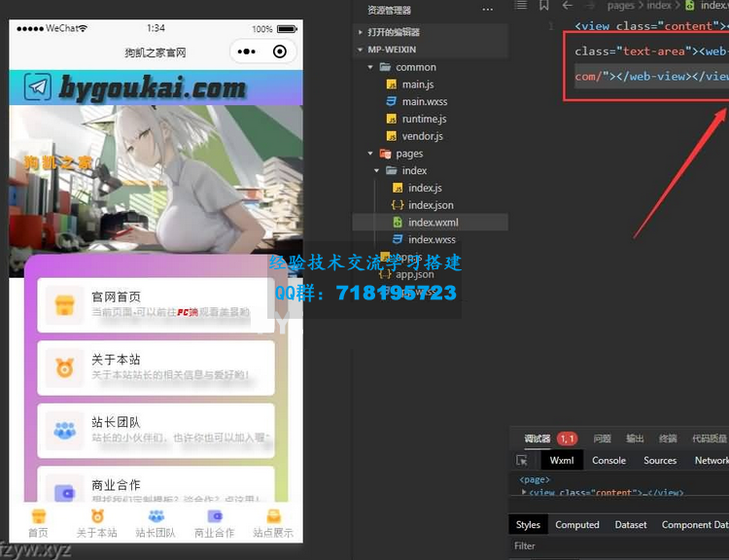Open the 官网首页 shop icon card
Screen dimensions: 729x560
[64, 305]
